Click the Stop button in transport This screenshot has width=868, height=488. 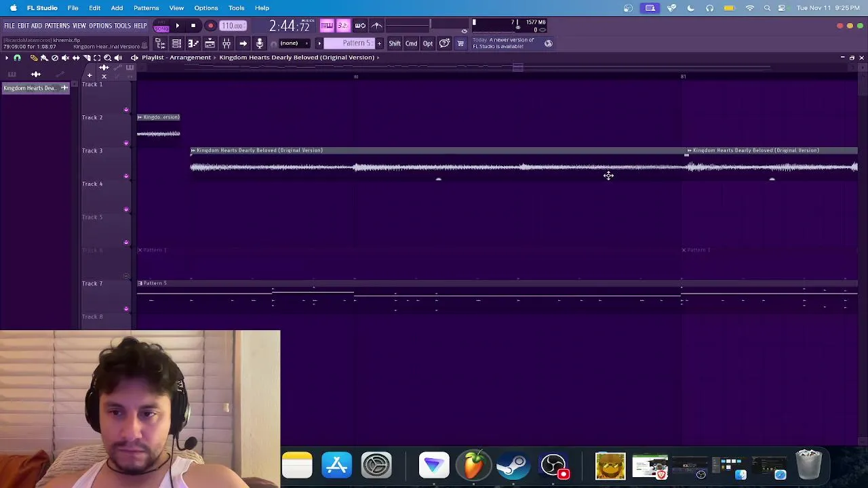point(193,26)
